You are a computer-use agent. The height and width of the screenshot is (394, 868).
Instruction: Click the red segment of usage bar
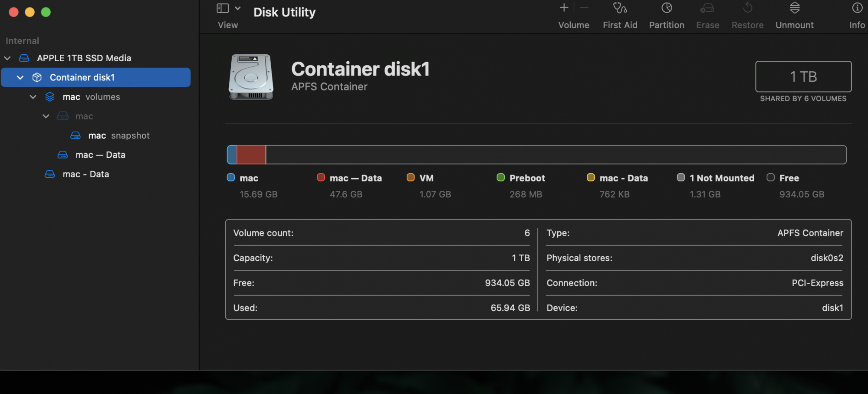click(251, 155)
